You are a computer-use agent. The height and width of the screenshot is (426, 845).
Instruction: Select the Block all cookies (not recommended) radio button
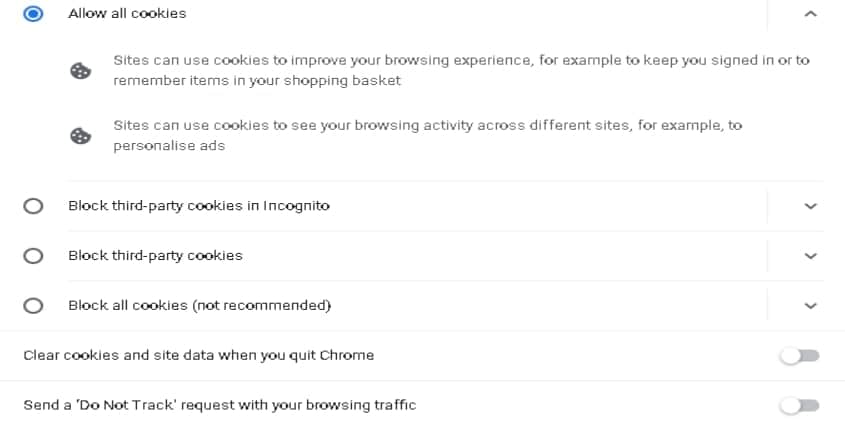click(33, 306)
